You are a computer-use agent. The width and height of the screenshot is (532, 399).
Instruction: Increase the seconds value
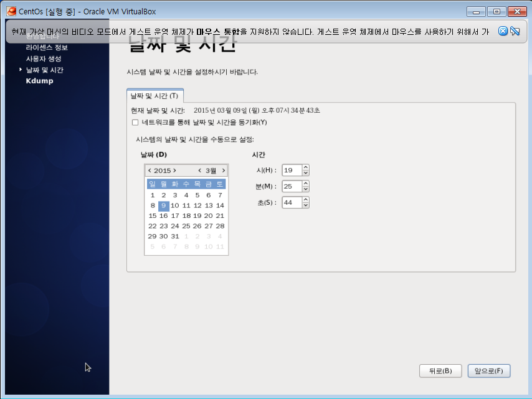point(306,200)
